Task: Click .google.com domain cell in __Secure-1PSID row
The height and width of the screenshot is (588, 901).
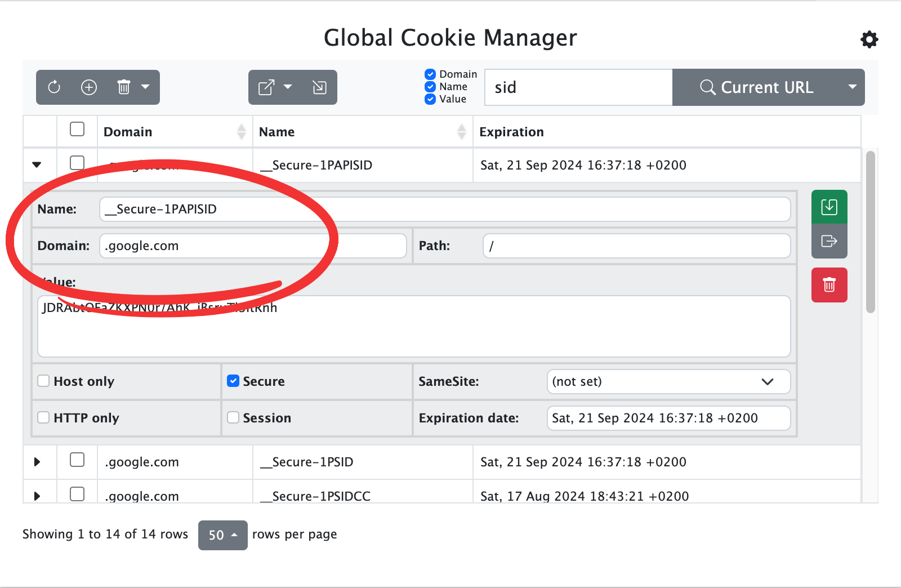Action: click(x=175, y=462)
